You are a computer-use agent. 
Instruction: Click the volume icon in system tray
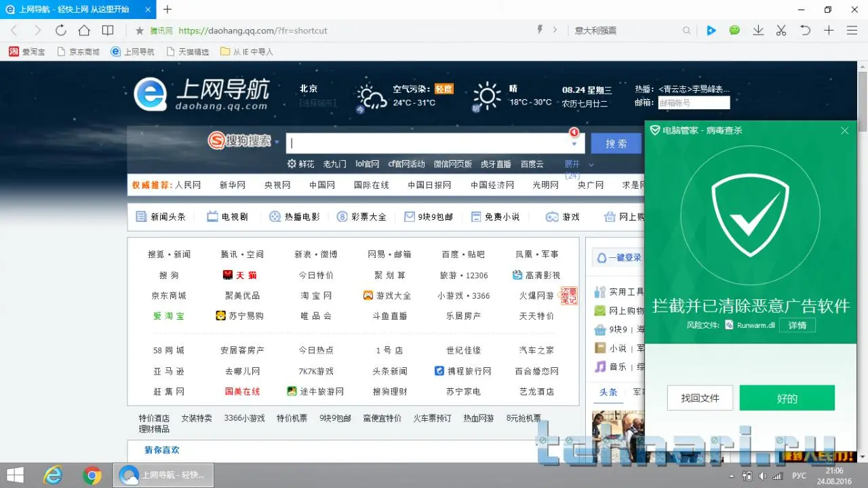(x=762, y=476)
